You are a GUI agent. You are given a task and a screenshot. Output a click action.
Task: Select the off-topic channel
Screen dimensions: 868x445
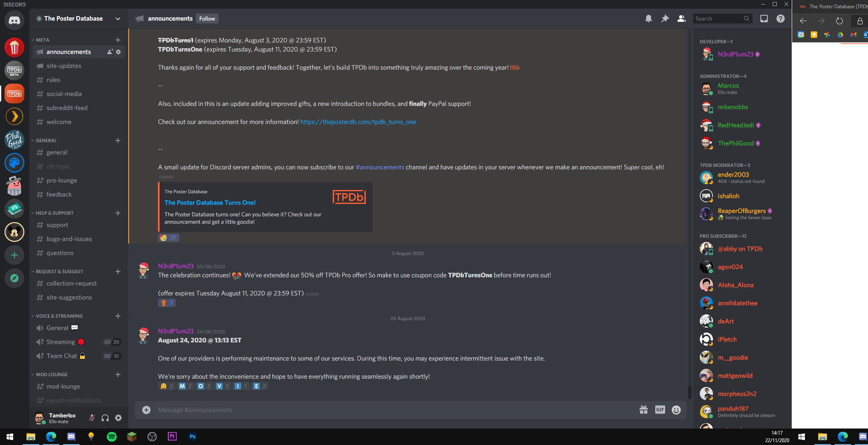58,166
